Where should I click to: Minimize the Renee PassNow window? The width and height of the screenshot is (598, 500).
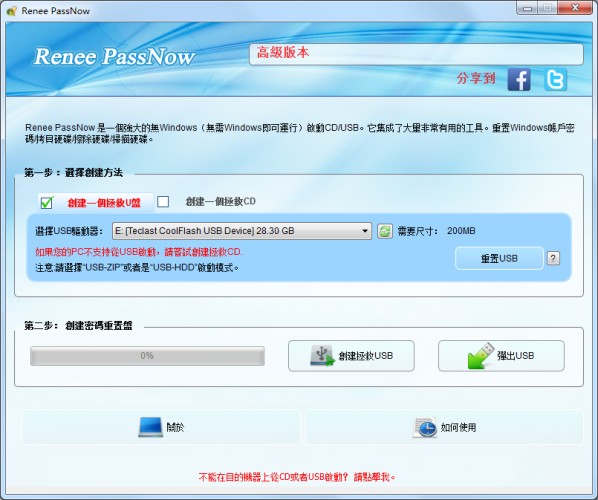click(x=527, y=8)
